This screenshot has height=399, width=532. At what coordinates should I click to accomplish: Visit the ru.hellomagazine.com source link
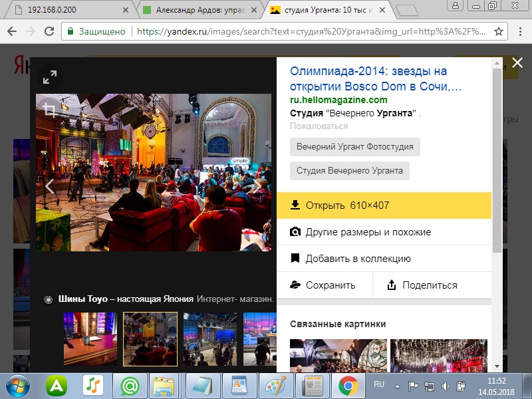[338, 100]
